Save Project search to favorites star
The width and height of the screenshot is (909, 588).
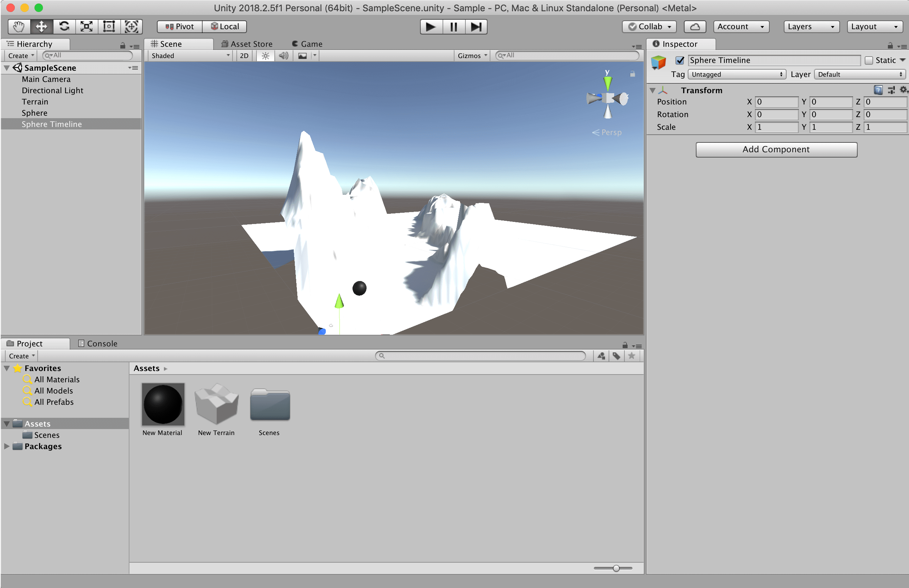pos(632,356)
